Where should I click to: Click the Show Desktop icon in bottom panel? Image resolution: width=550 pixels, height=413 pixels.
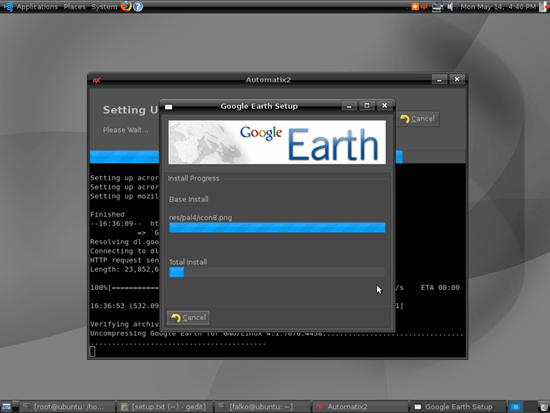tap(6, 407)
